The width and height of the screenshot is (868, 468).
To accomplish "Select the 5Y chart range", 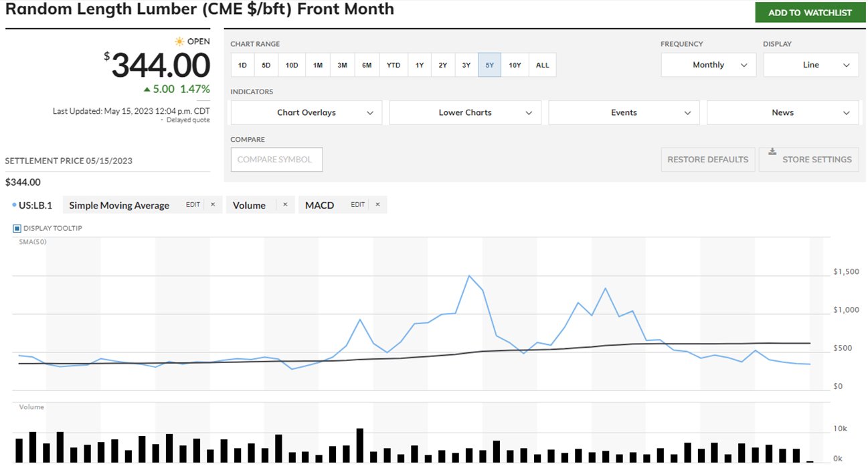I will click(x=490, y=65).
